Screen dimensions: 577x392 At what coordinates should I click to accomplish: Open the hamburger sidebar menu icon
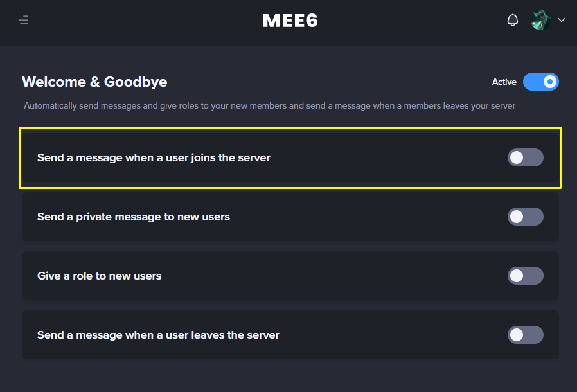23,20
